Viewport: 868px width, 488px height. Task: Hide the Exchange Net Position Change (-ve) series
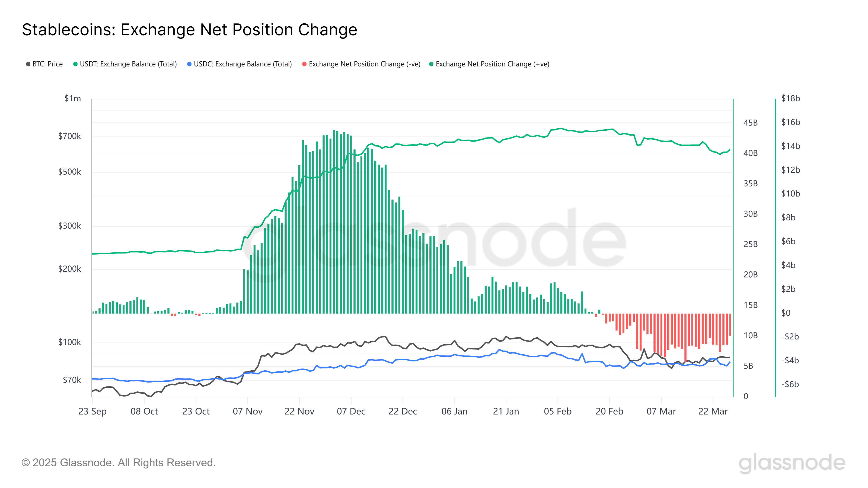click(x=364, y=64)
